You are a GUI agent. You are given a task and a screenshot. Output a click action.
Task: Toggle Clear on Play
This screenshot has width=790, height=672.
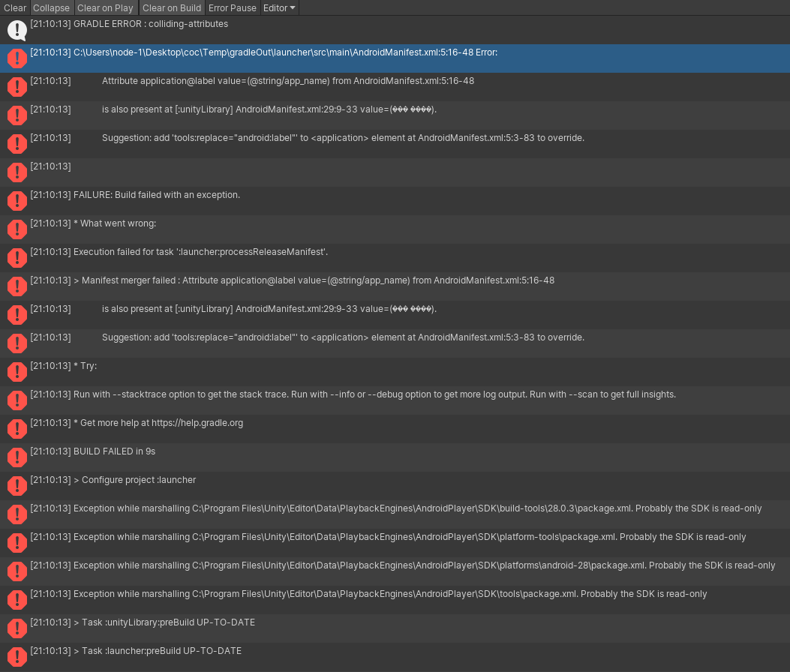pos(105,8)
